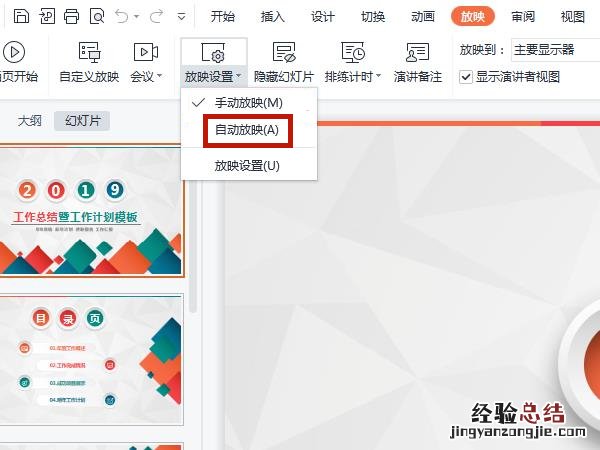The image size is (600, 450).
Task: Start slideshow from current page icon
Action: tap(14, 52)
